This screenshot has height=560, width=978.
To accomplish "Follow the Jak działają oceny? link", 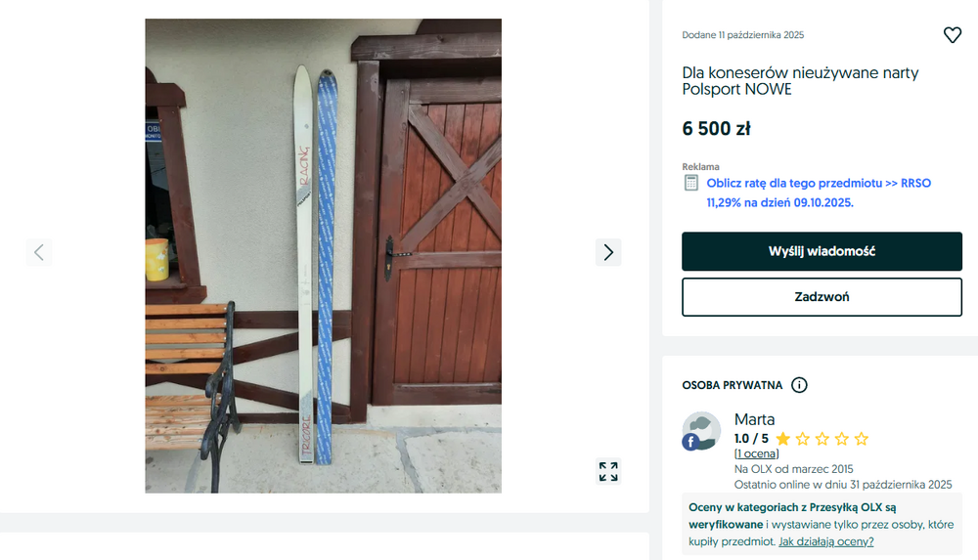I will [x=825, y=541].
